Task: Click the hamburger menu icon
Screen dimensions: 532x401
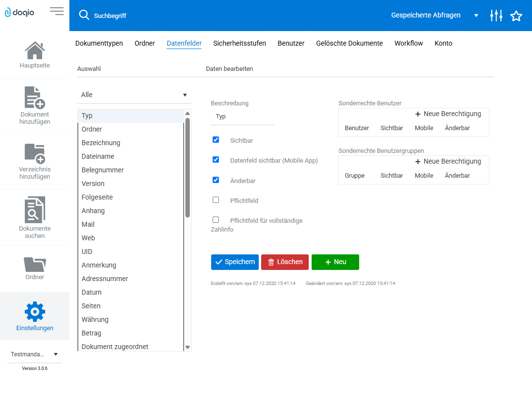Action: click(57, 11)
